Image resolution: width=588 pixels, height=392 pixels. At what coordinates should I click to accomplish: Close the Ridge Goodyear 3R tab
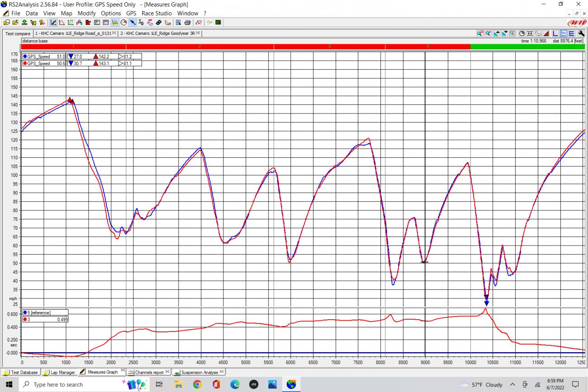(x=198, y=33)
